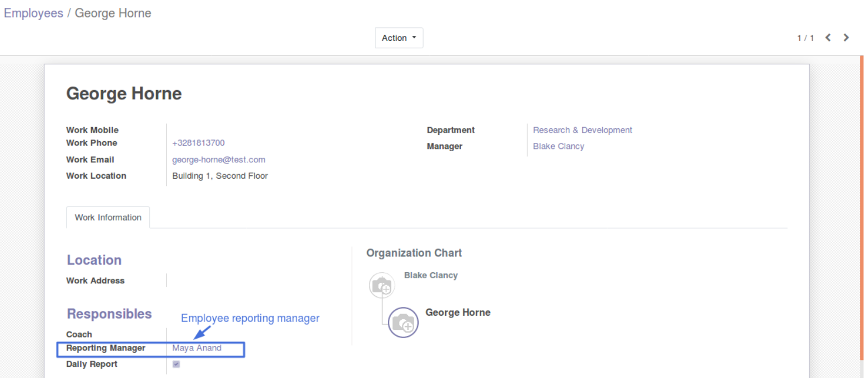Open the Action dropdown menu

click(x=398, y=38)
